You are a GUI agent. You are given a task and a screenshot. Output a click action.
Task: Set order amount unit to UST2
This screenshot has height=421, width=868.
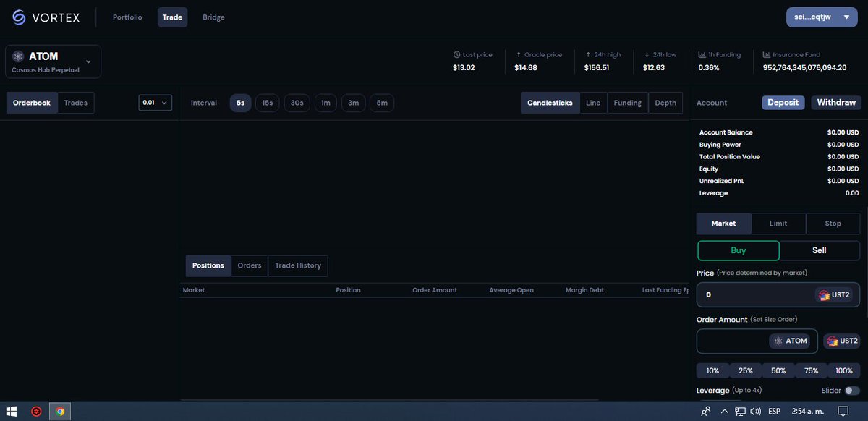841,341
